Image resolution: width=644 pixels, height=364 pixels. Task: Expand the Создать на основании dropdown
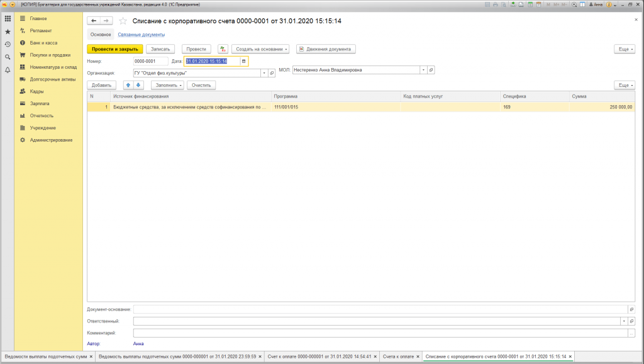[260, 48]
